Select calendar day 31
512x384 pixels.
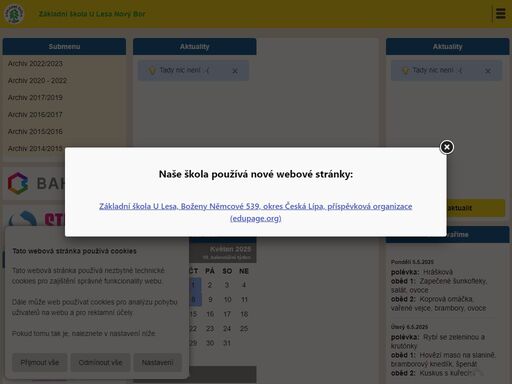tap(227, 343)
